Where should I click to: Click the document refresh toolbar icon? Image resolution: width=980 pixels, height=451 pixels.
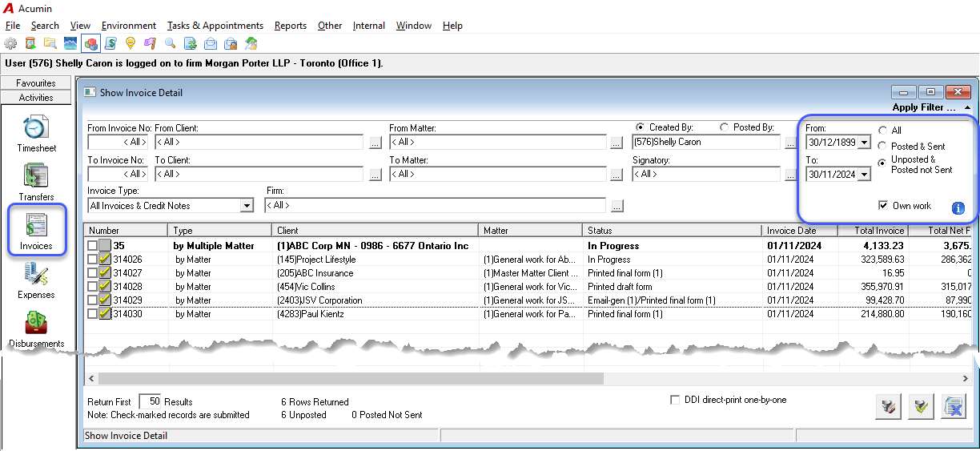click(191, 43)
